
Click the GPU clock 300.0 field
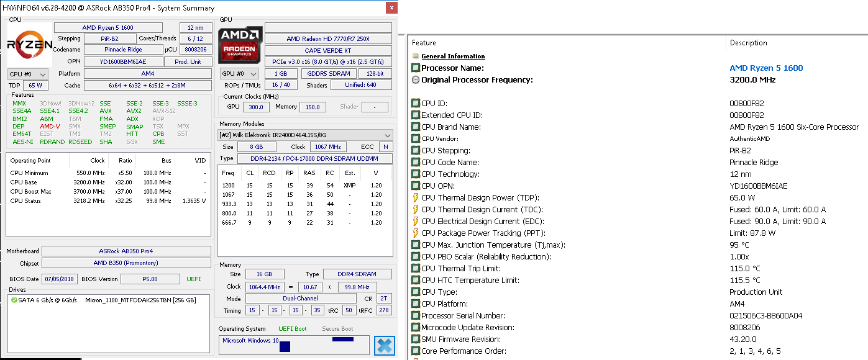tap(256, 107)
